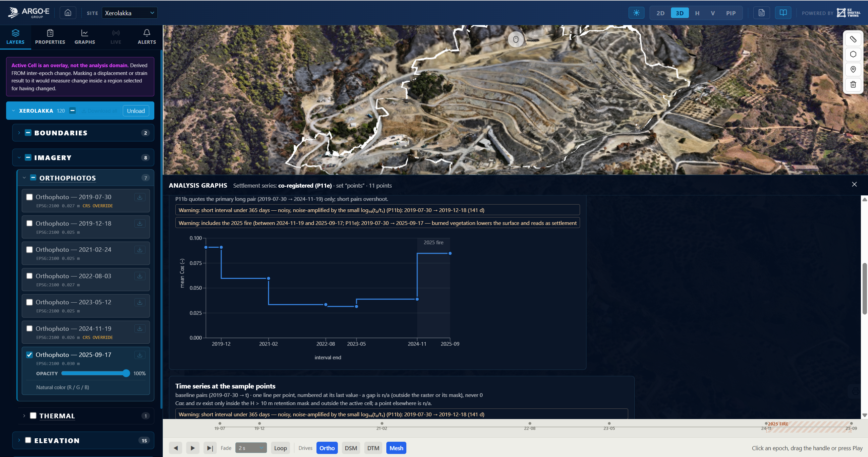This screenshot has width=868, height=457.
Task: Open the Fade duration dropdown
Action: (x=251, y=448)
